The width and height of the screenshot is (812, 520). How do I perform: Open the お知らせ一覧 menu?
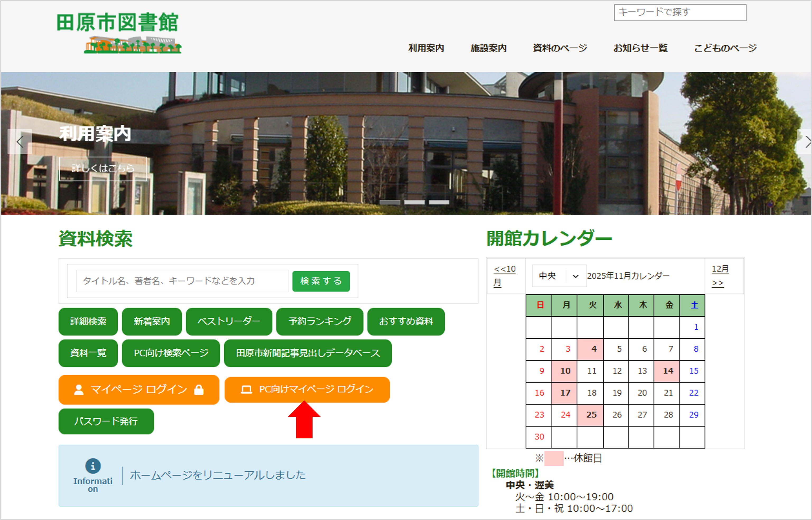[641, 49]
